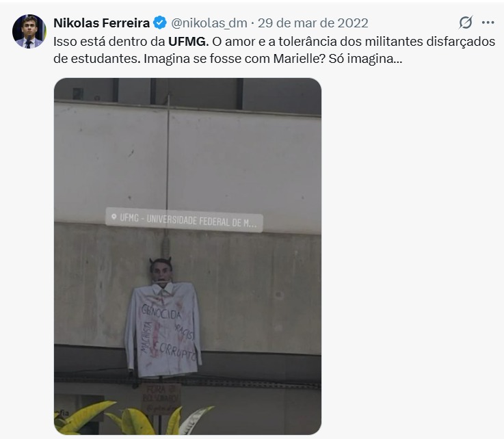Screen dimensions: 504x439
Task: Click the location pin icon on the photo
Action: coord(114,217)
